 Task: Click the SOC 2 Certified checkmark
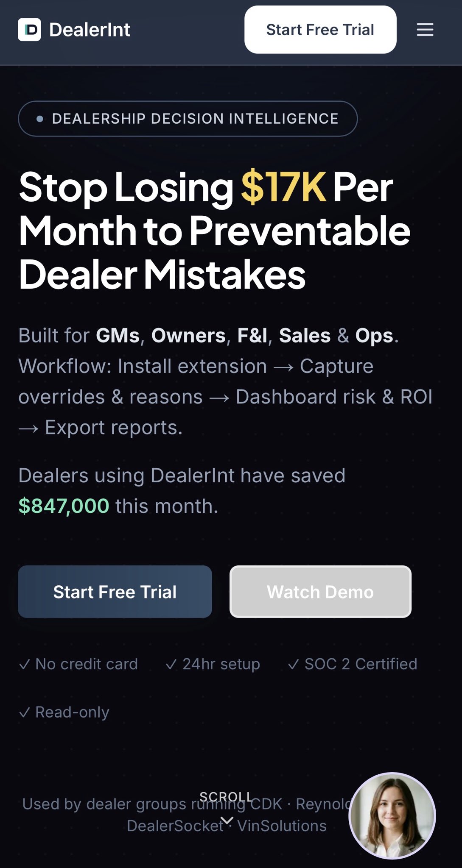(x=293, y=664)
